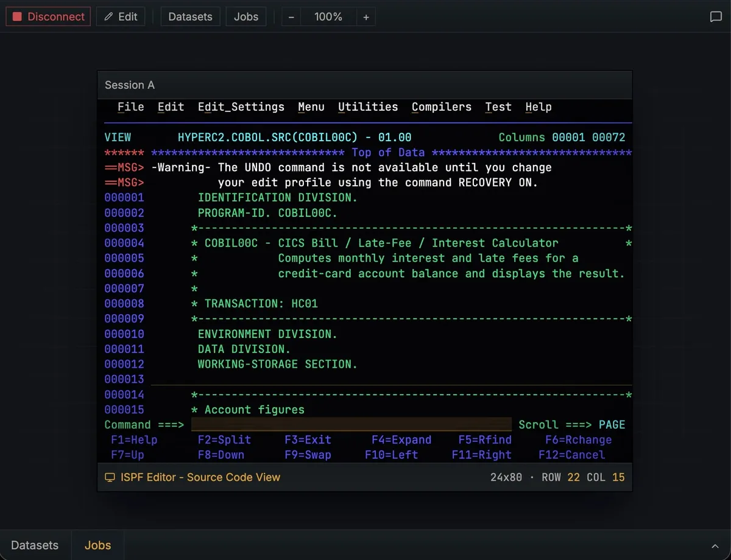Viewport: 731px width, 560px height.
Task: Click the first ==MSG> warning marker
Action: coord(124,167)
